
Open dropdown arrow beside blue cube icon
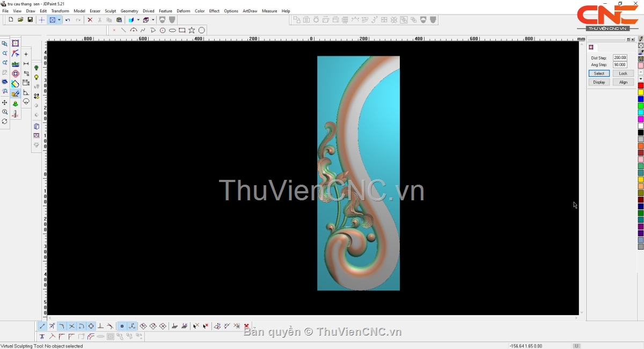click(x=138, y=20)
